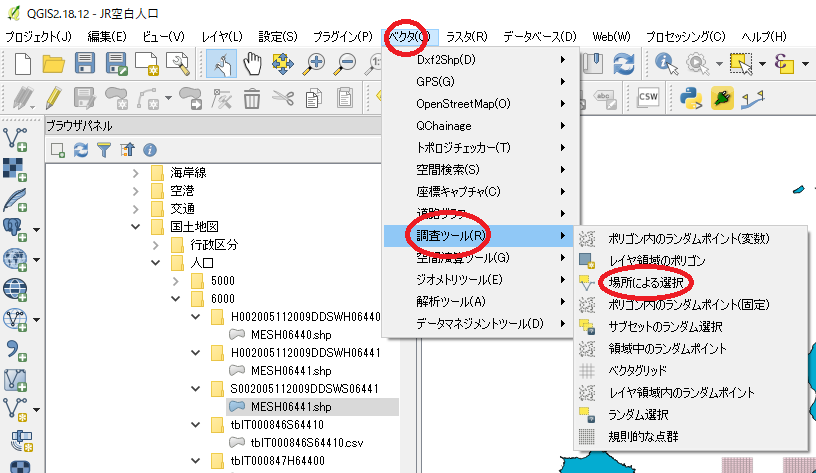This screenshot has width=816, height=473.
Task: Click the Add Vector Layer icon
Action: (x=15, y=139)
